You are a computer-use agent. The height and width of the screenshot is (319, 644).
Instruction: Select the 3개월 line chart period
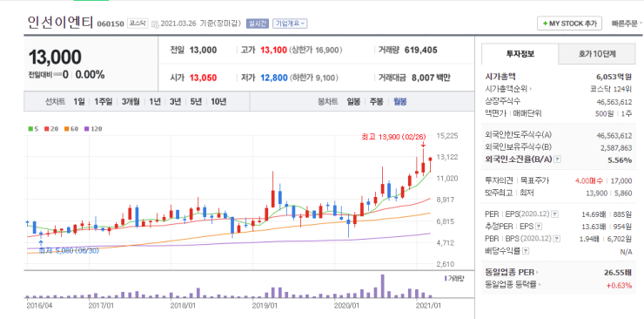[131, 101]
